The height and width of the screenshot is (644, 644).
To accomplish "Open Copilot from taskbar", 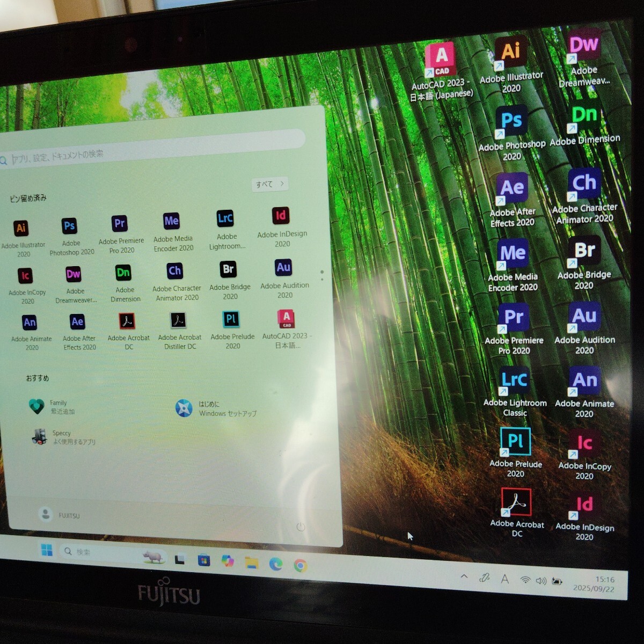I will tap(228, 561).
